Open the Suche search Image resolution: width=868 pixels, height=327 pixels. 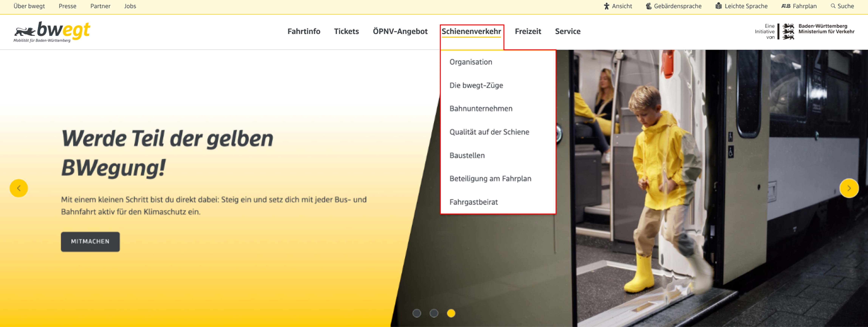(842, 6)
